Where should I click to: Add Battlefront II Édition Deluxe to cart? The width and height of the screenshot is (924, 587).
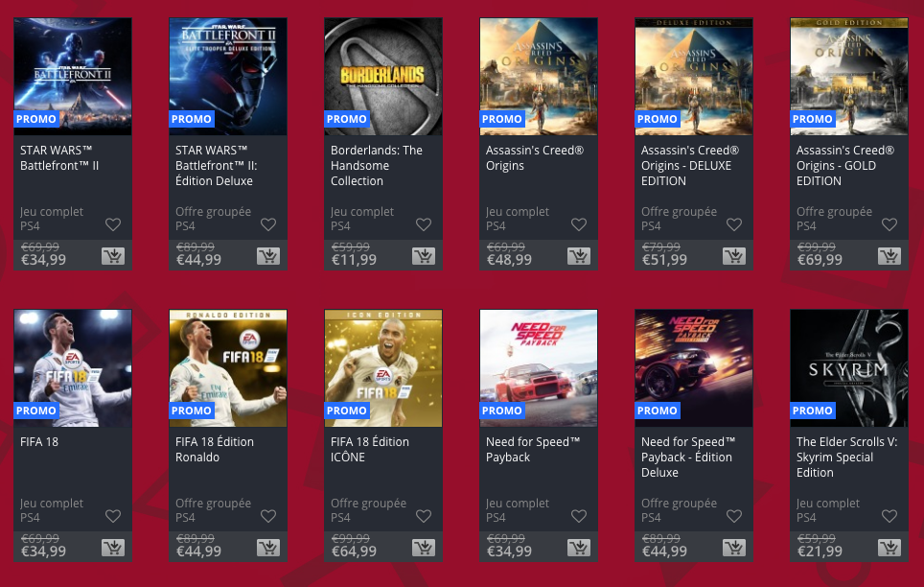click(x=268, y=256)
